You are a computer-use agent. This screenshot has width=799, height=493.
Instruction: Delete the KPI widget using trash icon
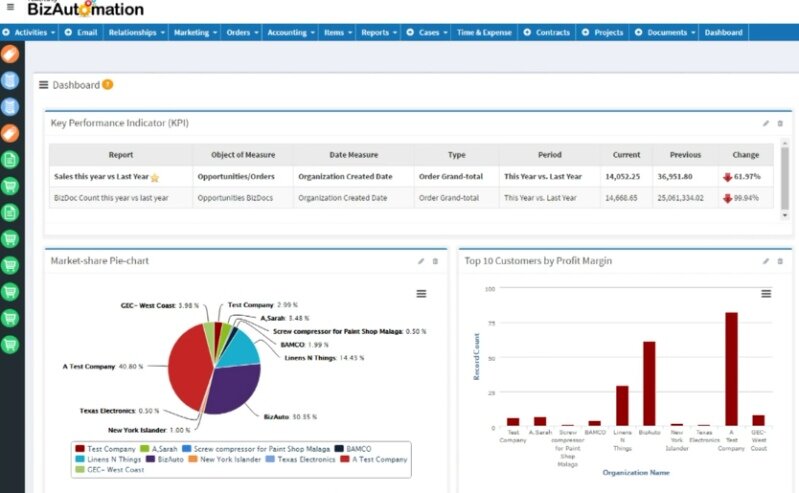(780, 123)
